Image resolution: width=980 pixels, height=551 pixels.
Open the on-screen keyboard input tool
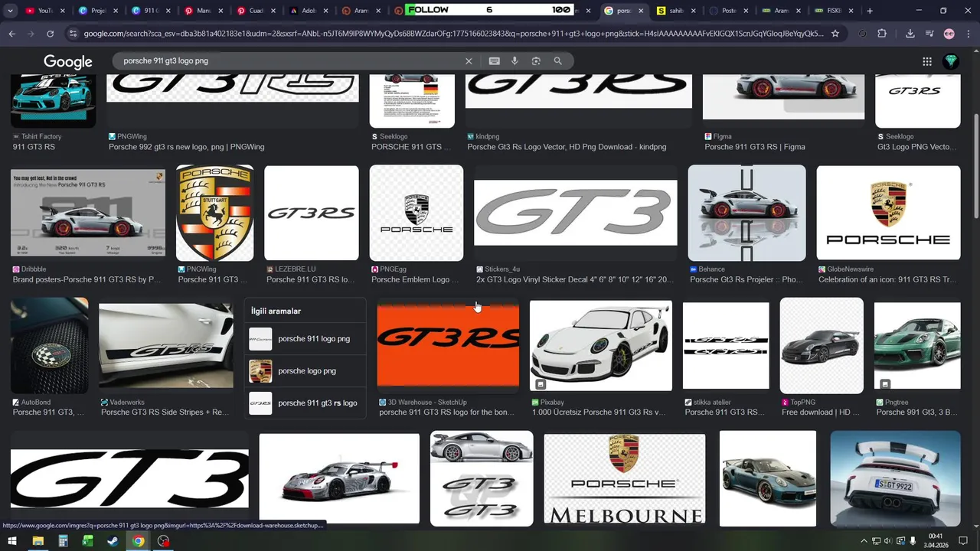click(495, 61)
